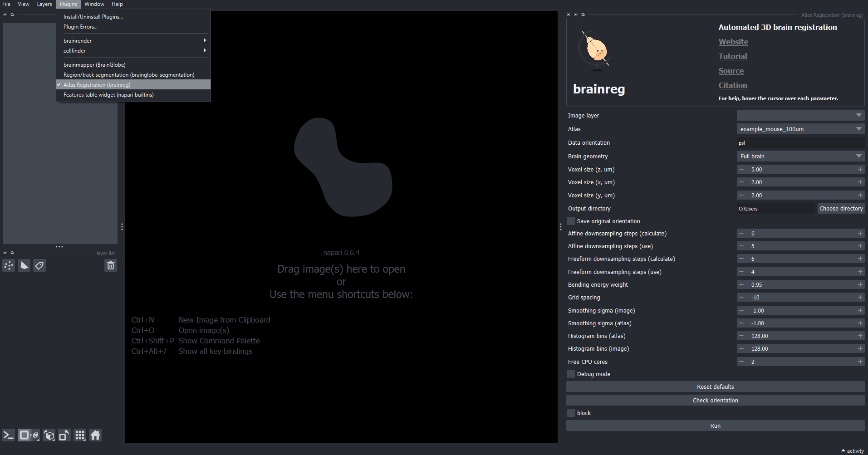Select Features table widget entry
The image size is (868, 455).
(133, 95)
